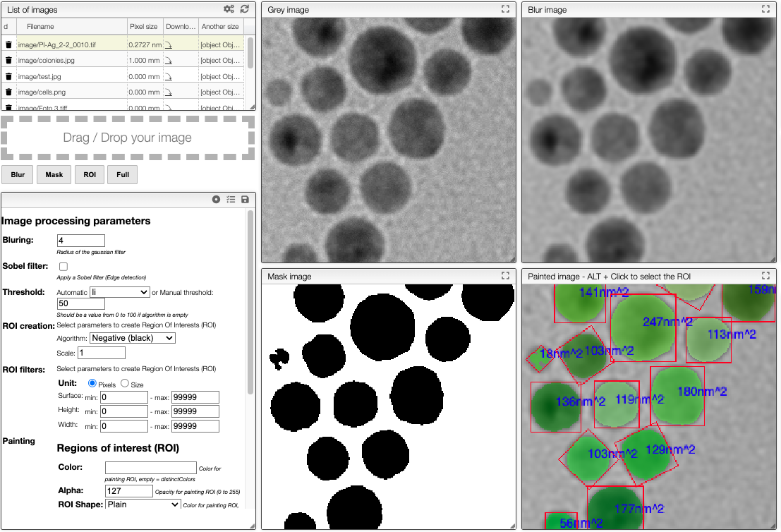Open the parameters checklist icon

(231, 199)
